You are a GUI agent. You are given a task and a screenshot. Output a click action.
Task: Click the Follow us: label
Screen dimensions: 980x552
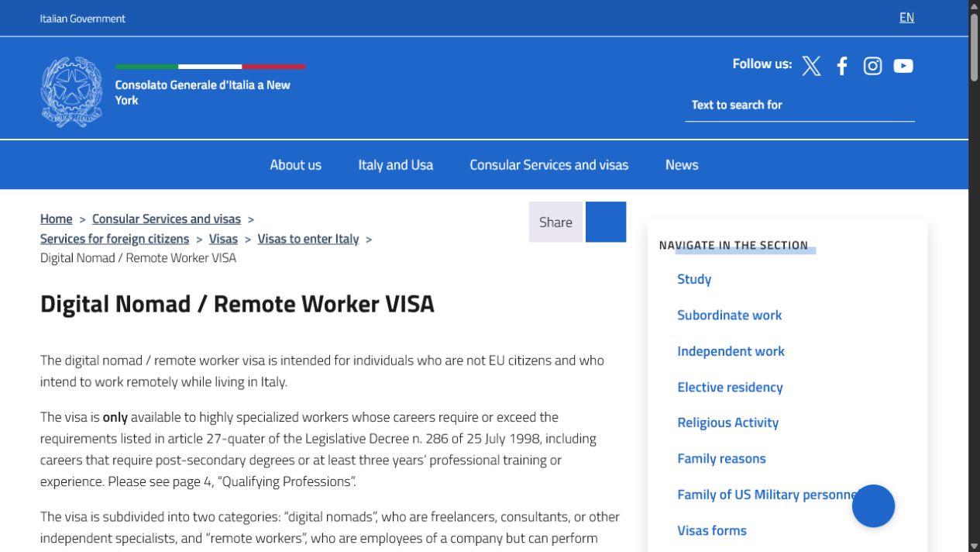(x=762, y=64)
